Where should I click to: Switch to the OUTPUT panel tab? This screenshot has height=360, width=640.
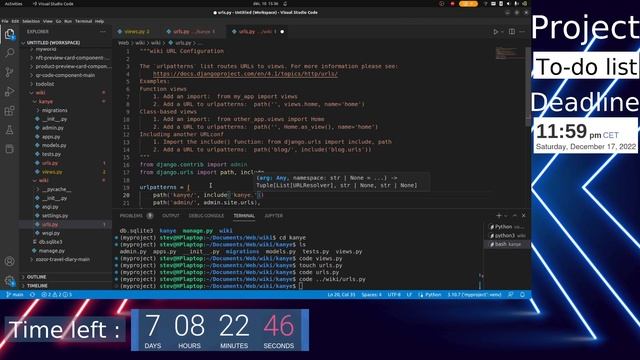coord(171,216)
